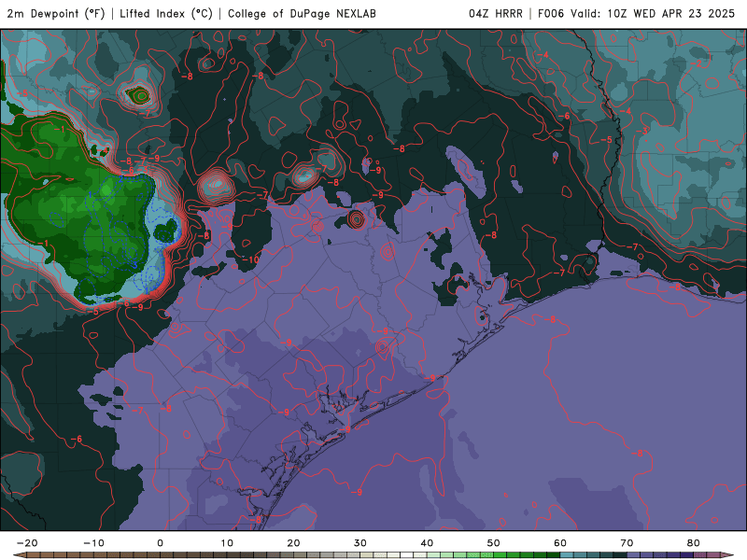Click the 20 label on the color scale
Screen dimensions: 747x560
click(293, 543)
